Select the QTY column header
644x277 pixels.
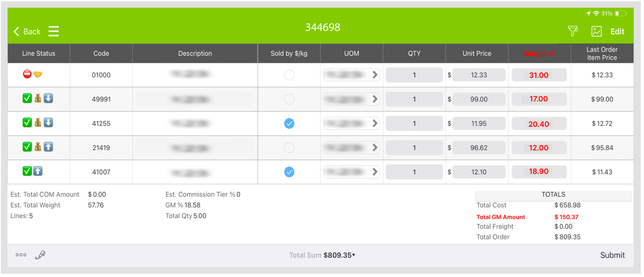(x=414, y=53)
